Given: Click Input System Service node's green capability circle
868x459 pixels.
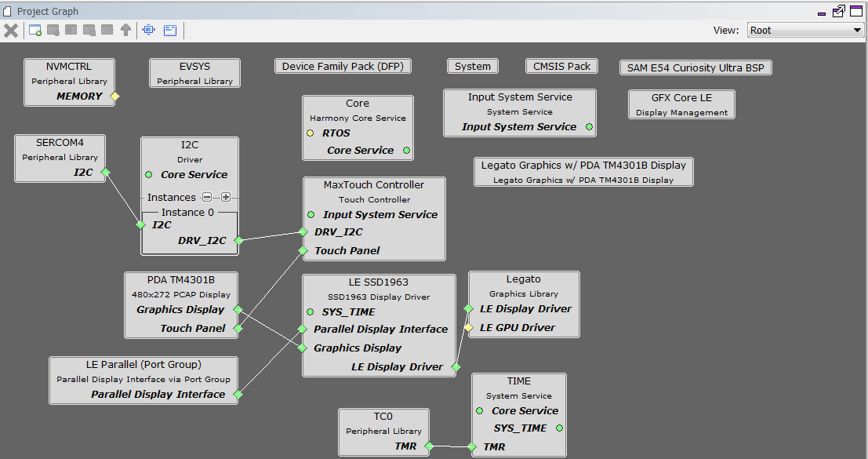Looking at the screenshot, I should tap(590, 127).
